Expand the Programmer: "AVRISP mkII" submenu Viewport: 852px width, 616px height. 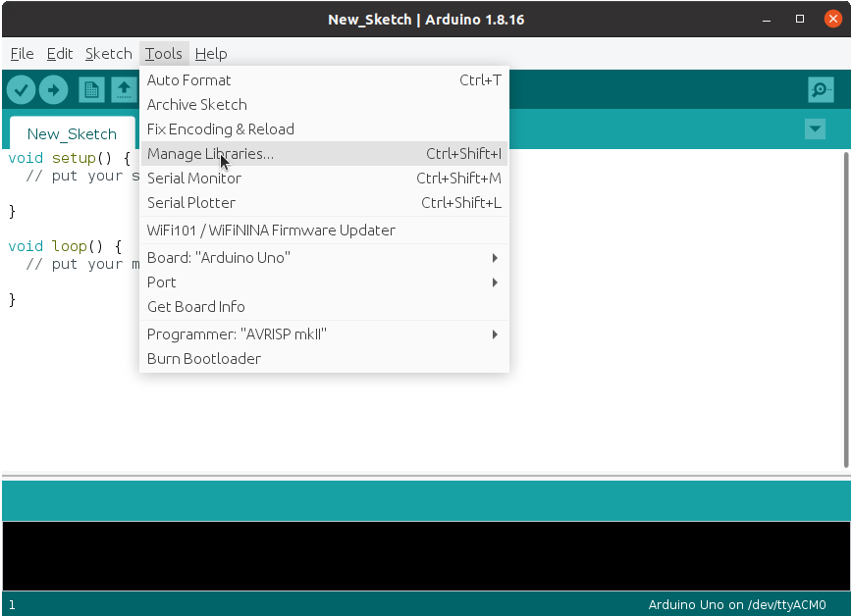pos(324,334)
